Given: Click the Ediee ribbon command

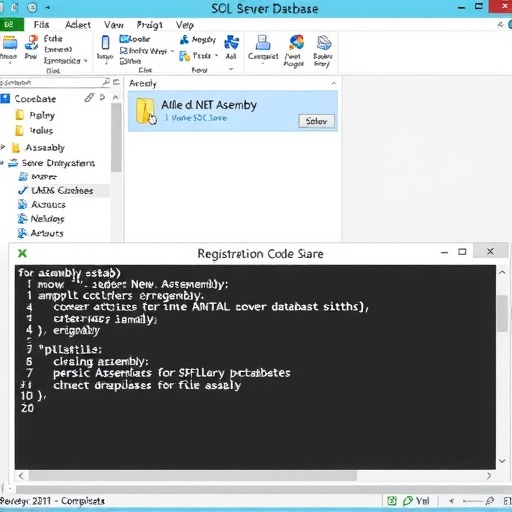Looking at the screenshot, I should 130,61.
